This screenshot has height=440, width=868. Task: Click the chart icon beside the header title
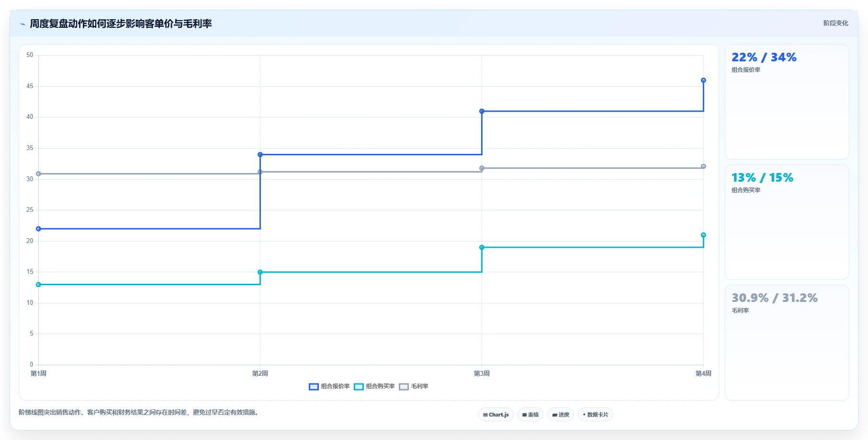click(x=23, y=24)
